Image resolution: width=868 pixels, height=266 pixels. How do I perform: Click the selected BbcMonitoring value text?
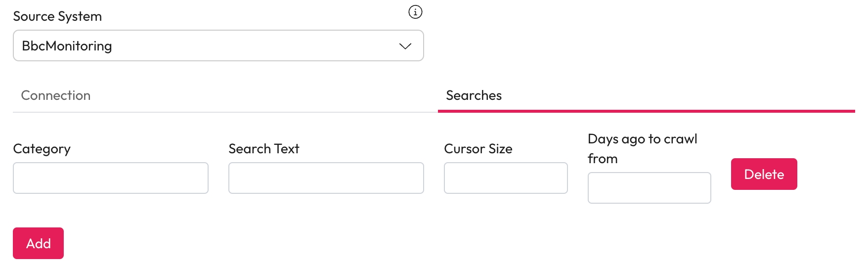tap(67, 46)
